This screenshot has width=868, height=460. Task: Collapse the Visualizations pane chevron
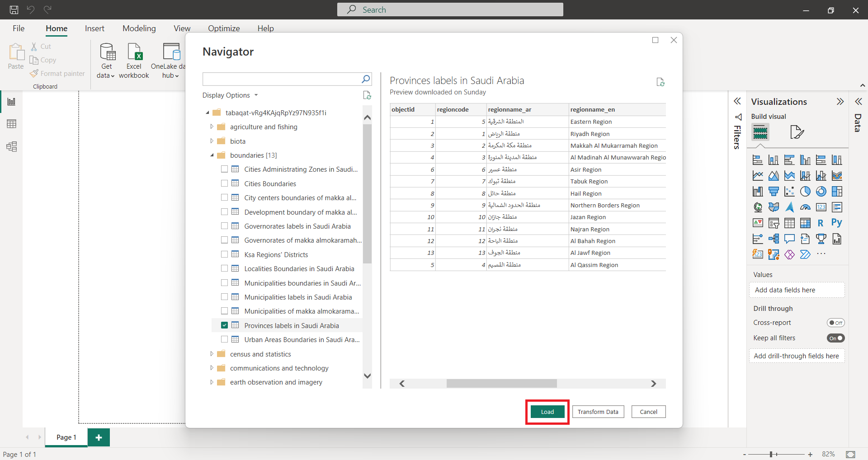pos(840,101)
